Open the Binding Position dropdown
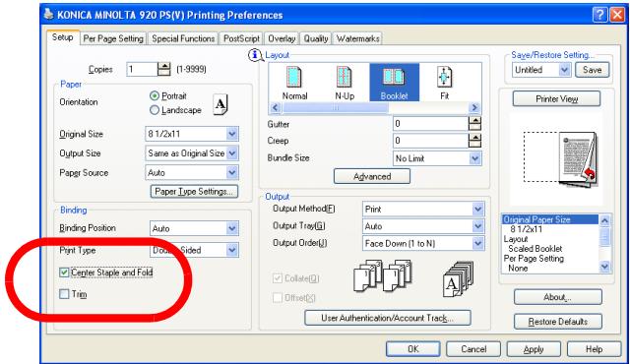Image resolution: width=630 pixels, height=364 pixels. [x=195, y=228]
